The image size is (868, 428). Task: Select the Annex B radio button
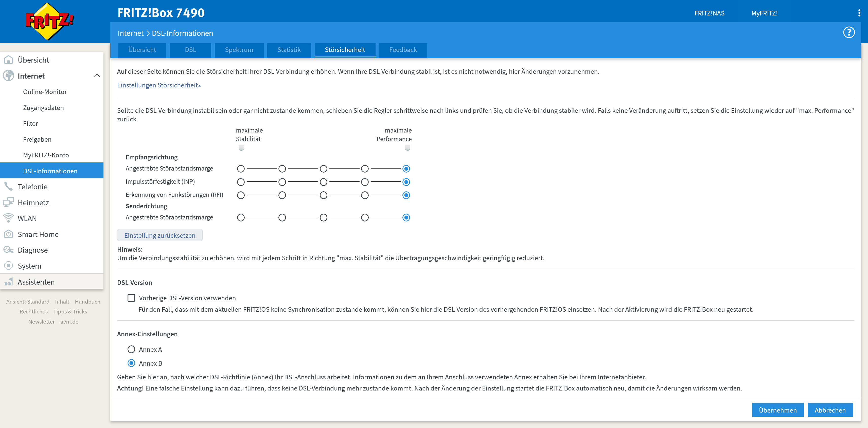click(131, 363)
